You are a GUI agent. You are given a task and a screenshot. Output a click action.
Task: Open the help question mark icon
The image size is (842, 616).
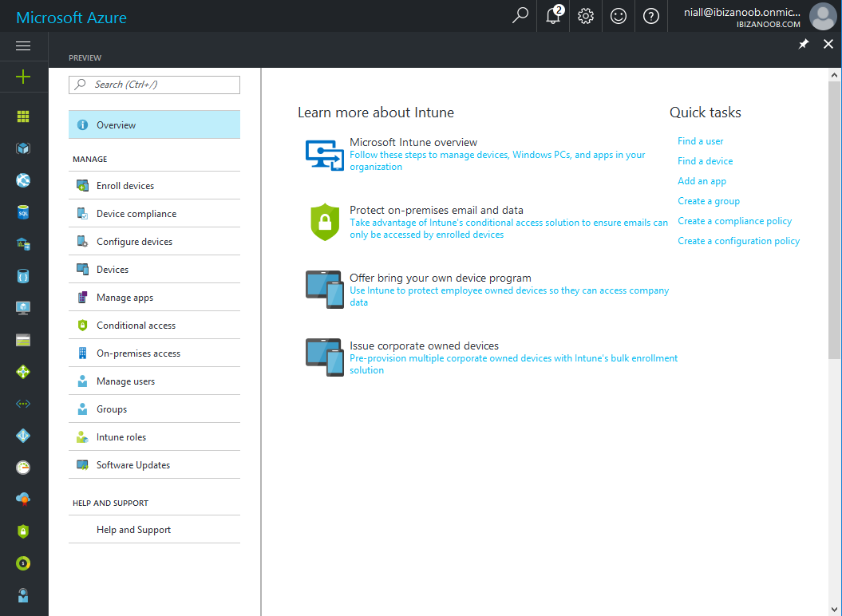pyautogui.click(x=651, y=16)
